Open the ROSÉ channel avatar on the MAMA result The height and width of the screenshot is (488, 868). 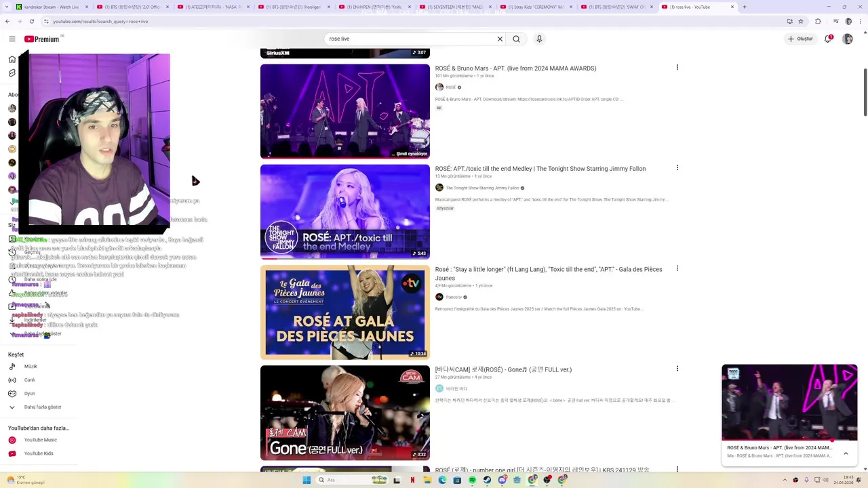point(439,87)
